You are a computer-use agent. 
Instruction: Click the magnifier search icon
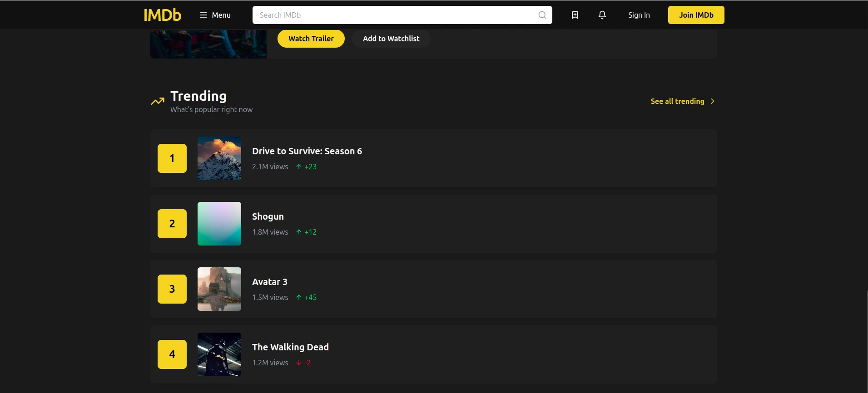[x=542, y=15]
